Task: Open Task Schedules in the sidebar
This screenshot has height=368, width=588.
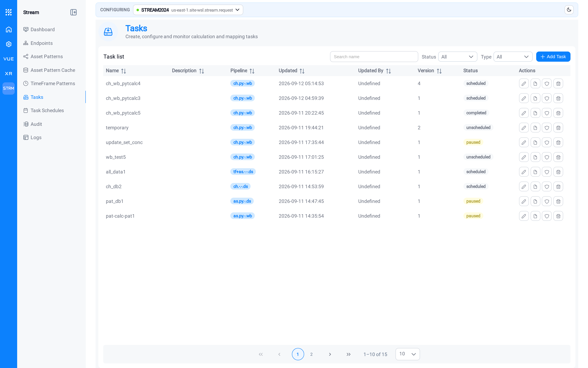Action: pyautogui.click(x=44, y=111)
